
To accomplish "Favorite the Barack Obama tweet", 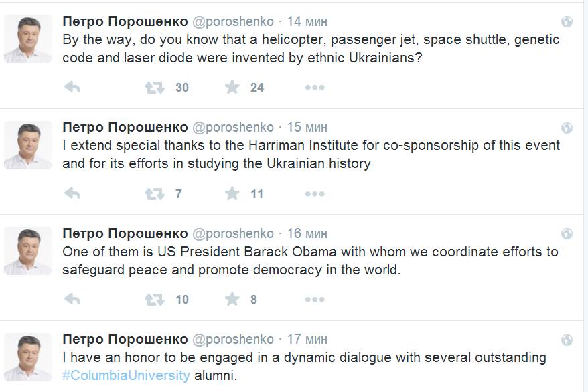I will click(x=232, y=300).
